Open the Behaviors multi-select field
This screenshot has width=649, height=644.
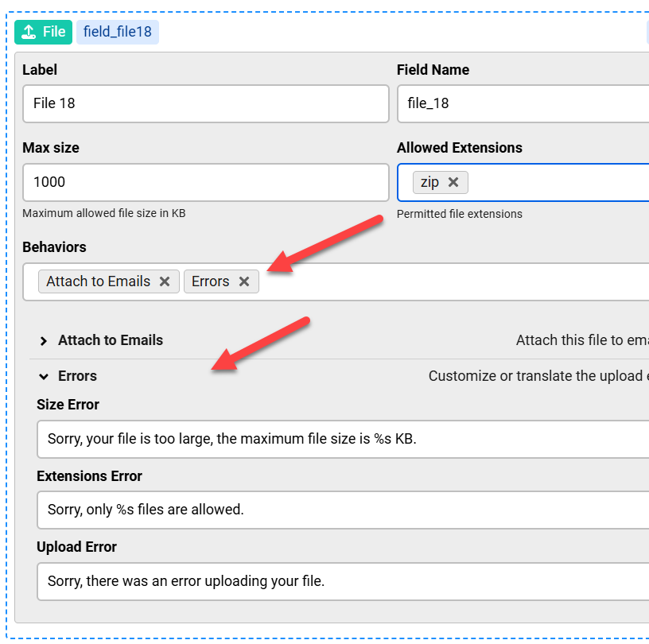[x=453, y=281]
